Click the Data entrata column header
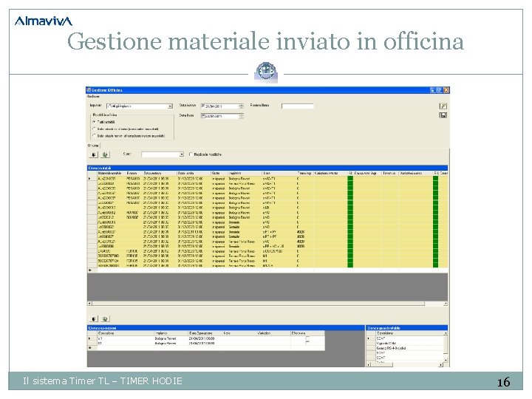The width and height of the screenshot is (532, 399). click(x=160, y=174)
